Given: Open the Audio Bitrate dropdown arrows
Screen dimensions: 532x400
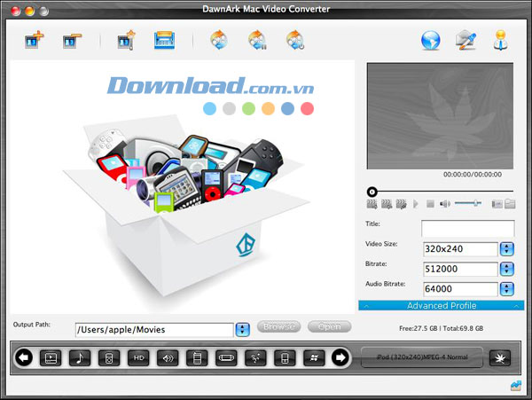Looking at the screenshot, I should (x=507, y=288).
